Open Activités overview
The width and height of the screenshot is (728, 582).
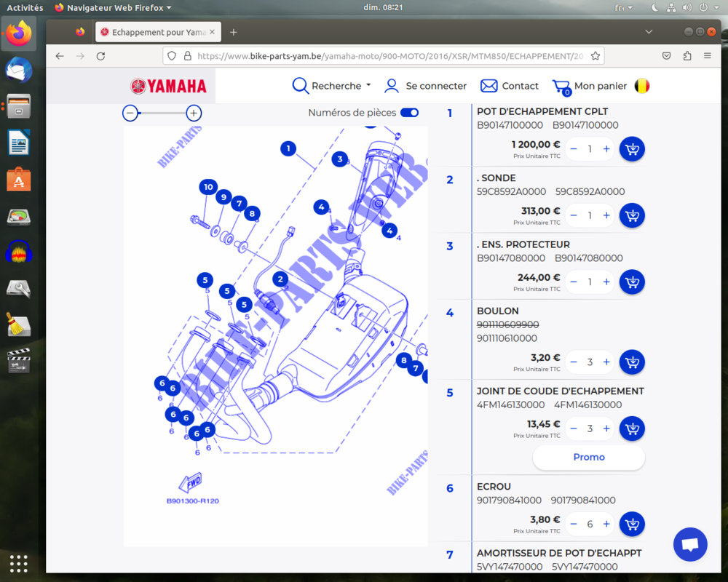[25, 7]
